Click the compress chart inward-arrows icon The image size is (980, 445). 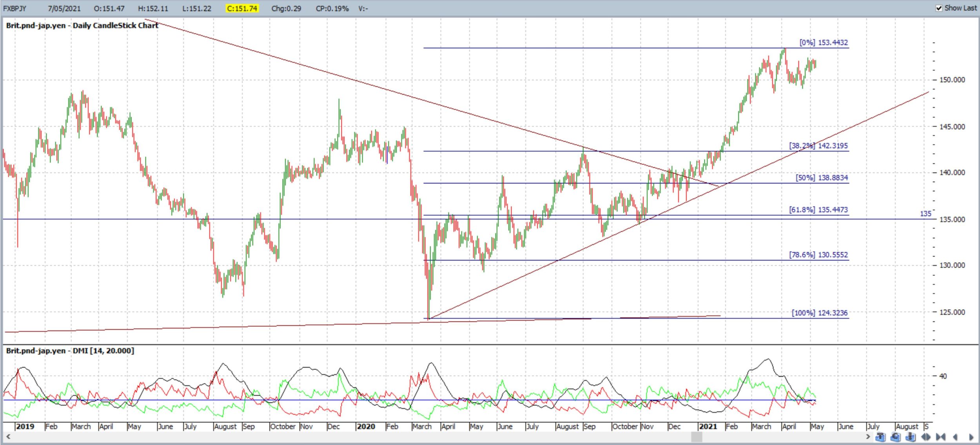(x=940, y=437)
